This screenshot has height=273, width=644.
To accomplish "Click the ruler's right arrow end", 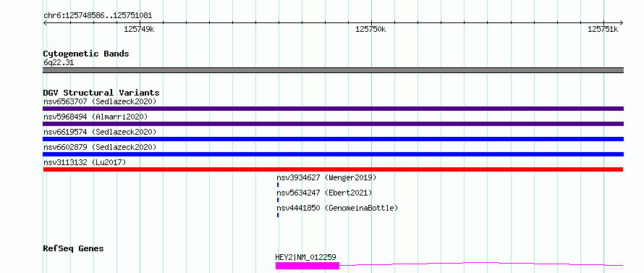I will click(621, 22).
